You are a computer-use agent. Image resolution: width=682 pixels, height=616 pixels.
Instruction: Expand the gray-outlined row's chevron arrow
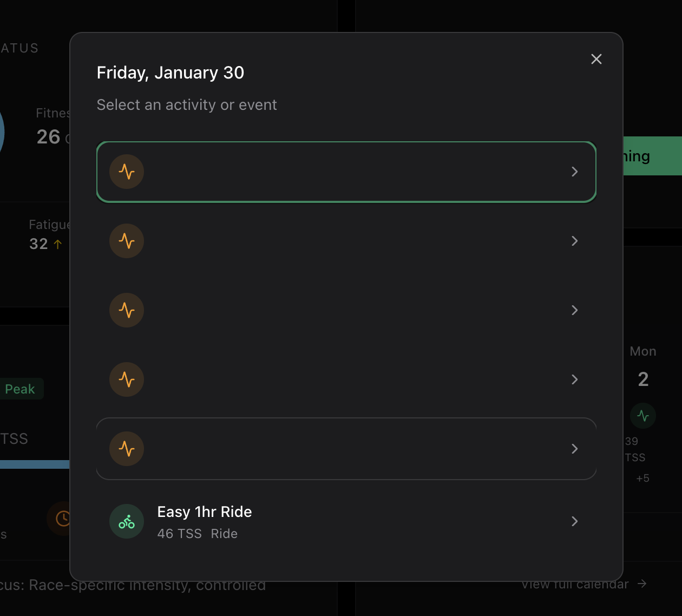575,449
